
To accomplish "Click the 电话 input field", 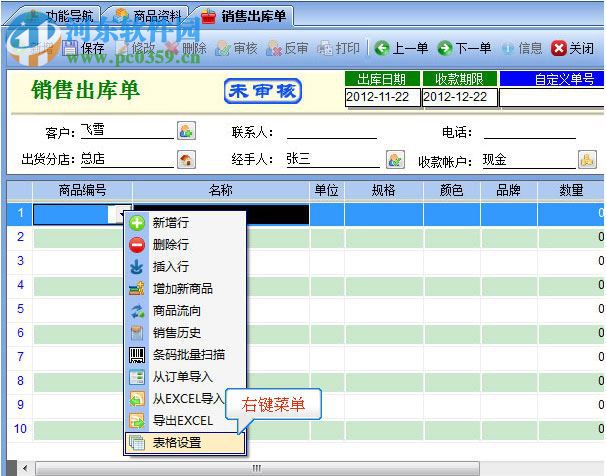I will [529, 130].
